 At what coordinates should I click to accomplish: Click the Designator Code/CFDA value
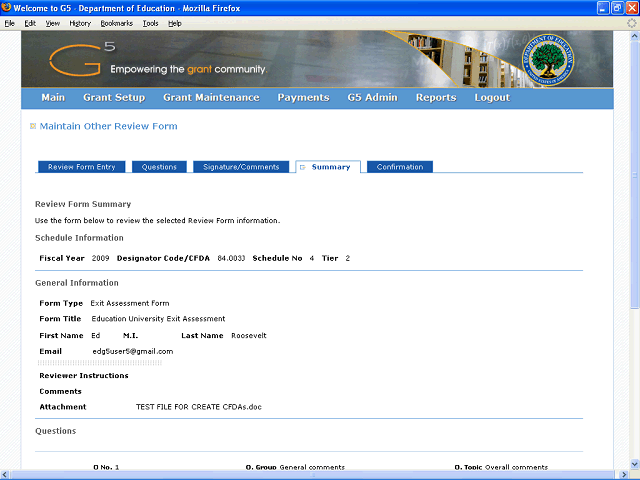231,258
